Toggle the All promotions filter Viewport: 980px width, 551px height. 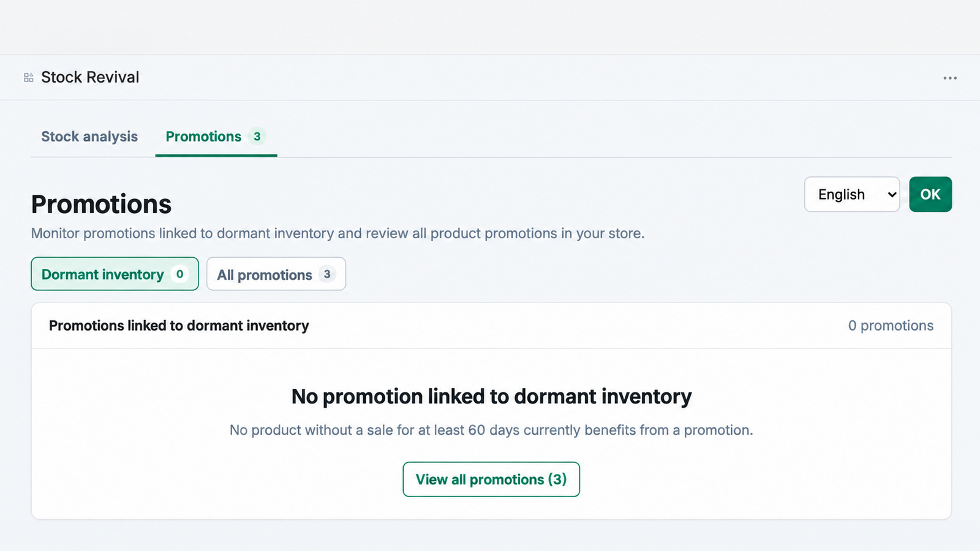(x=276, y=274)
